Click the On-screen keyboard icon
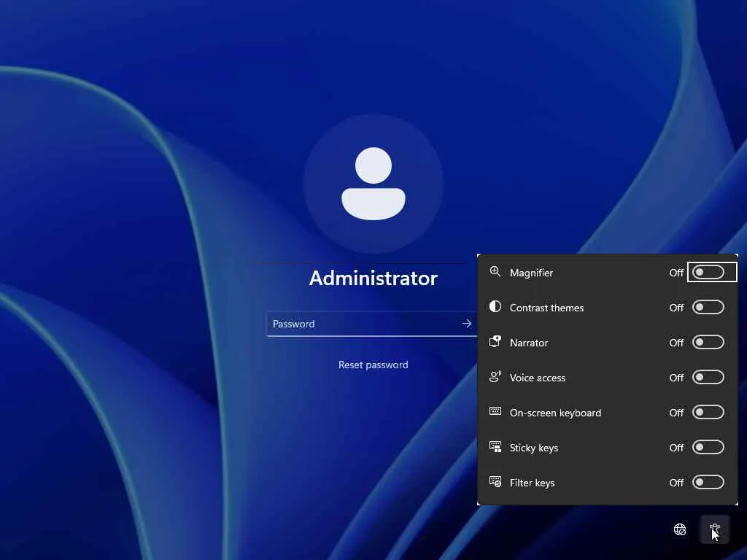 495,411
